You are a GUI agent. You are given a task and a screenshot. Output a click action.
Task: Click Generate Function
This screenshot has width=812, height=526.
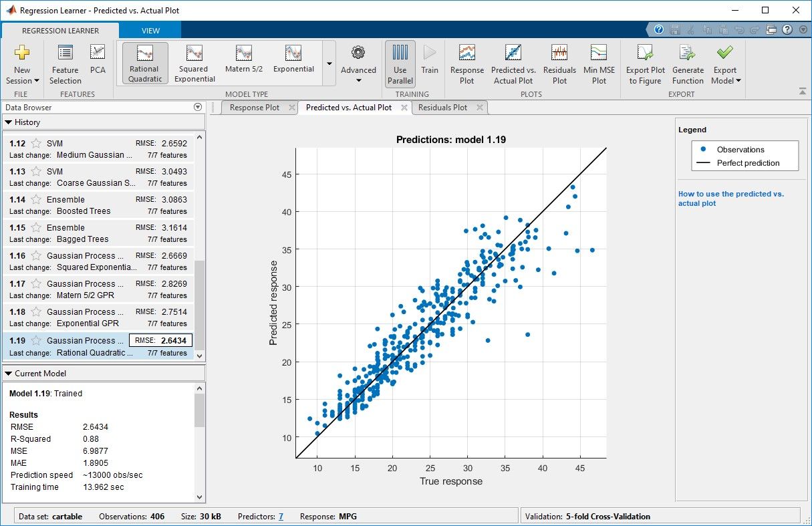[688, 63]
